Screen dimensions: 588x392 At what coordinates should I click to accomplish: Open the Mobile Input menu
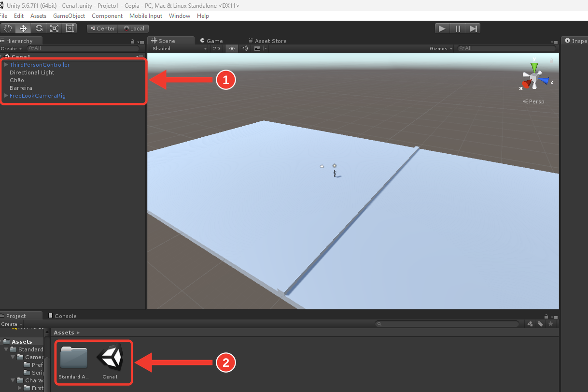coord(146,16)
